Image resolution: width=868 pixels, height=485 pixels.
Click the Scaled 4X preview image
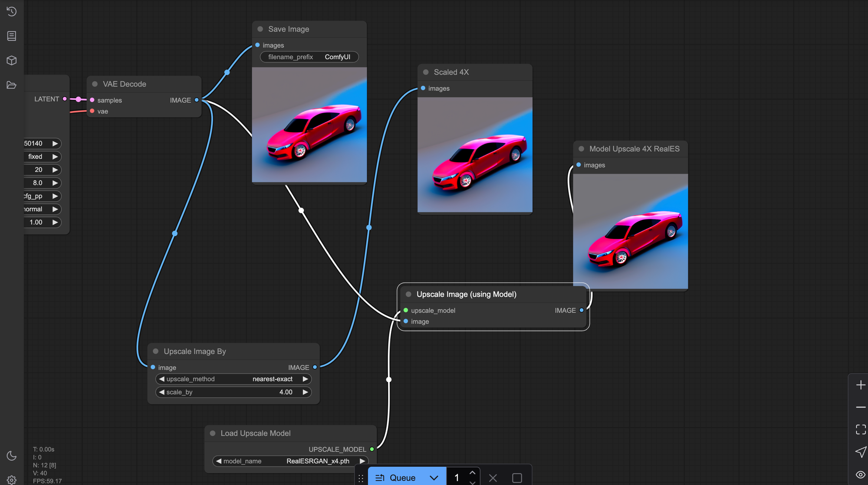[475, 154]
